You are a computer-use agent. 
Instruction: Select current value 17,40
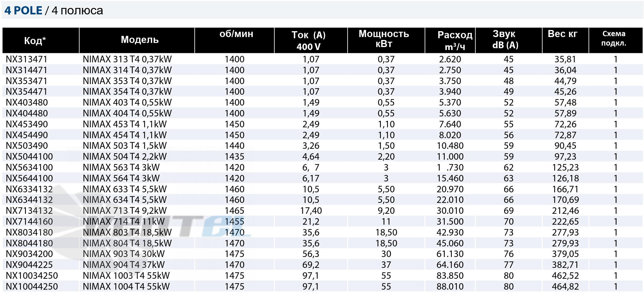[311, 211]
